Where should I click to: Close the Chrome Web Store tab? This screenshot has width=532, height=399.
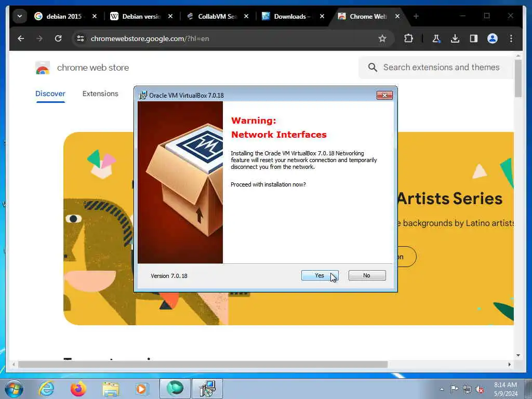click(x=397, y=16)
